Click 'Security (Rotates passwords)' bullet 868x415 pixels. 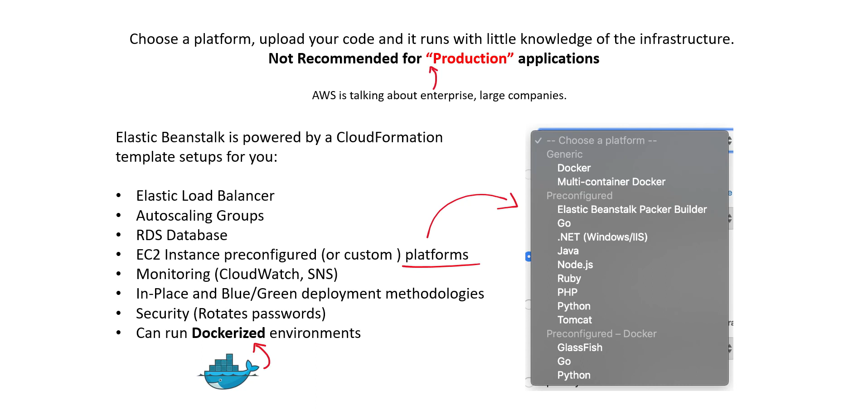(x=231, y=314)
